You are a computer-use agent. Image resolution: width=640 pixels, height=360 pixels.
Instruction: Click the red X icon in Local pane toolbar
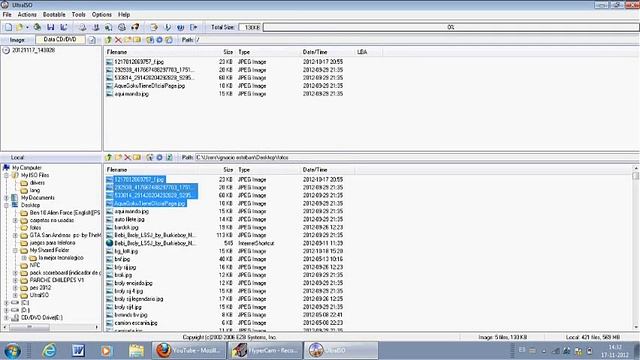[127, 157]
